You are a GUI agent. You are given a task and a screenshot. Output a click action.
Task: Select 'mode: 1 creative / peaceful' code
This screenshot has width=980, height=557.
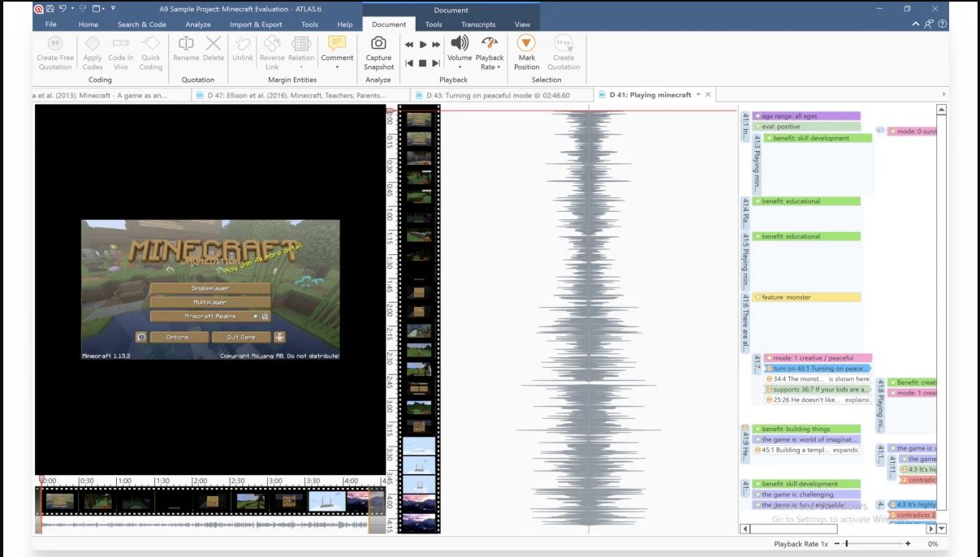(818, 358)
